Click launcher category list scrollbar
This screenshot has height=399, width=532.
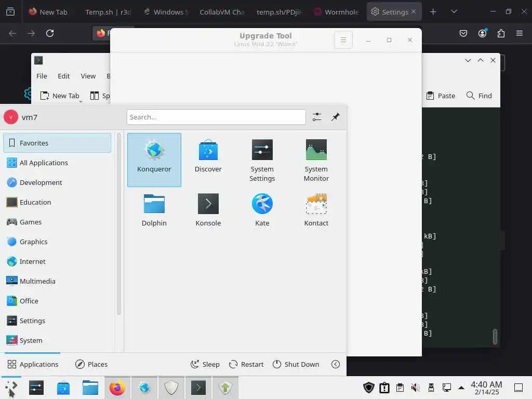[x=119, y=224]
